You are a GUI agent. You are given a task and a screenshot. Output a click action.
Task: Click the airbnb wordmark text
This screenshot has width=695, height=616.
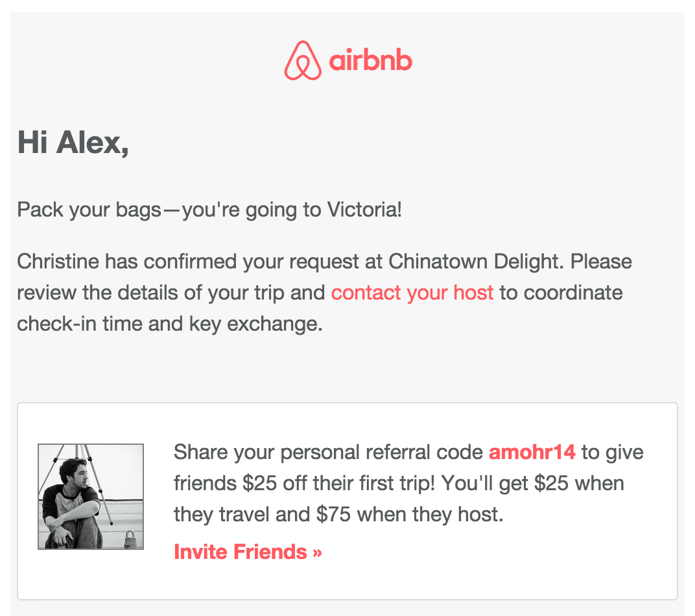(371, 60)
